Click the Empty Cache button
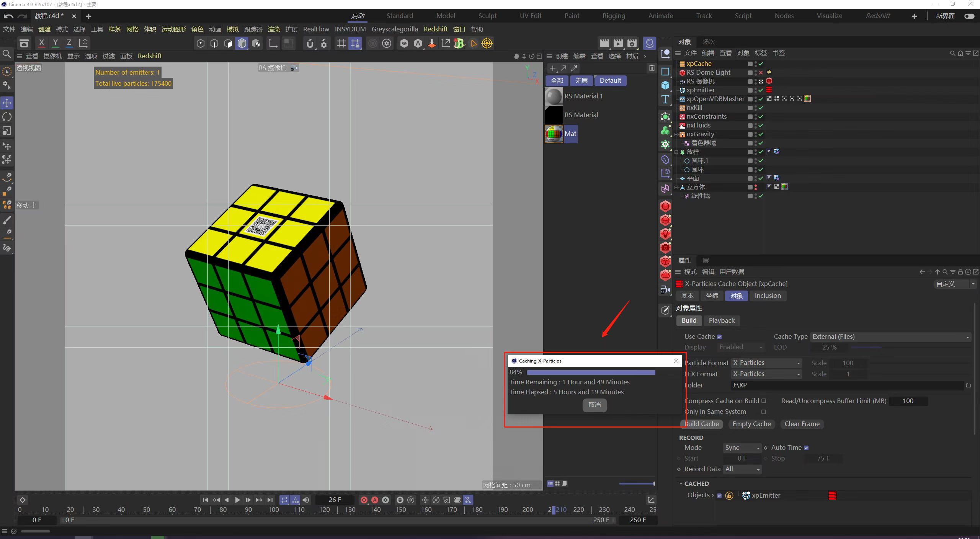 (751, 424)
